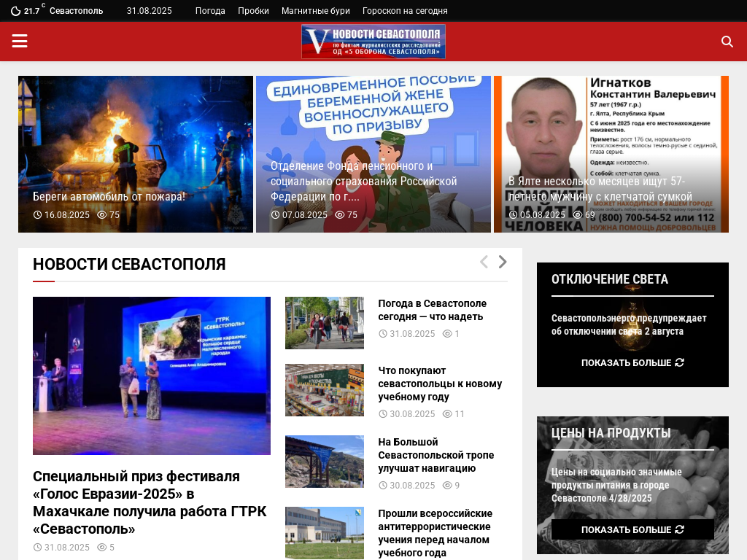Screen dimensions: 747x560
Task: Open Отделение Фонда пенсионного article
Action: coord(364,181)
